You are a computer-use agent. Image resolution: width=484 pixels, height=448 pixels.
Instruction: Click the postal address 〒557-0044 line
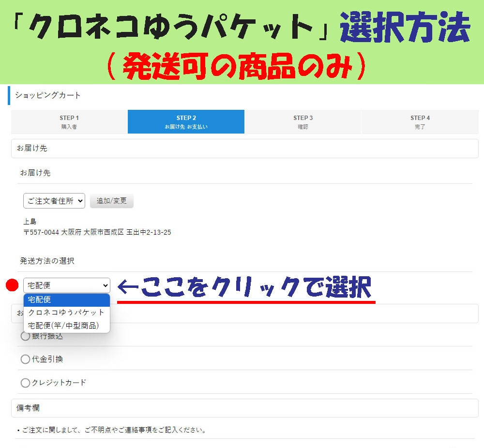(x=97, y=232)
